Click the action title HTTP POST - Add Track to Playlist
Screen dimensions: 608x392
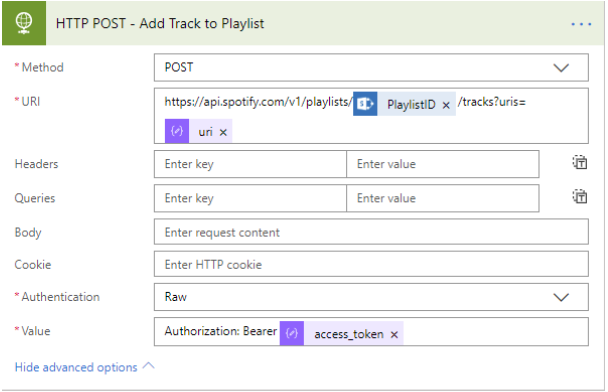tap(160, 24)
